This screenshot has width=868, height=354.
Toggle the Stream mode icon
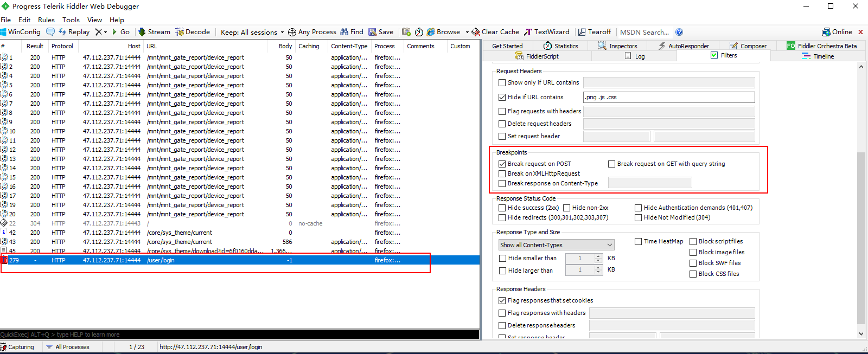tap(142, 32)
